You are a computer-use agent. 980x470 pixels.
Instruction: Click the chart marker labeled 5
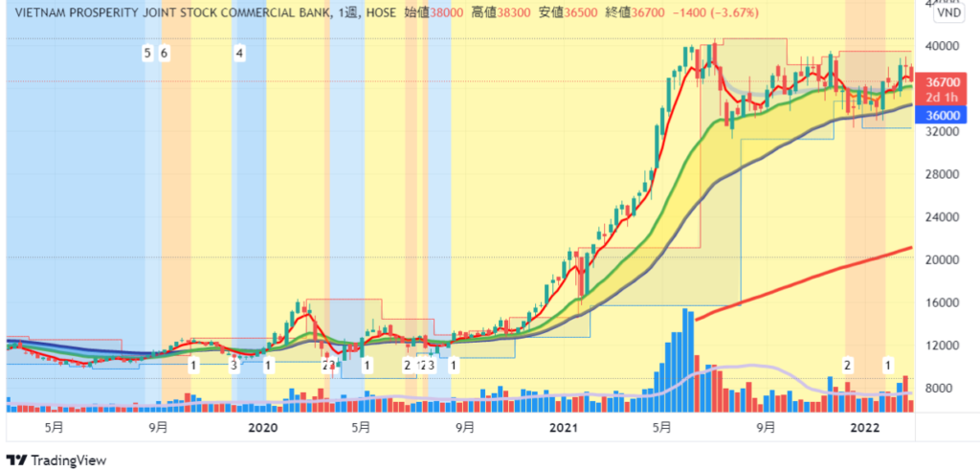tap(147, 53)
